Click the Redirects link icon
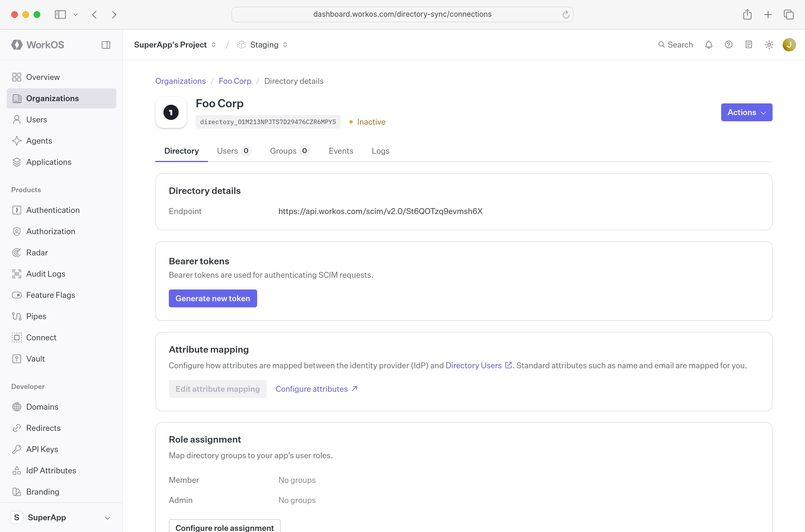The width and height of the screenshot is (805, 532). (x=16, y=428)
